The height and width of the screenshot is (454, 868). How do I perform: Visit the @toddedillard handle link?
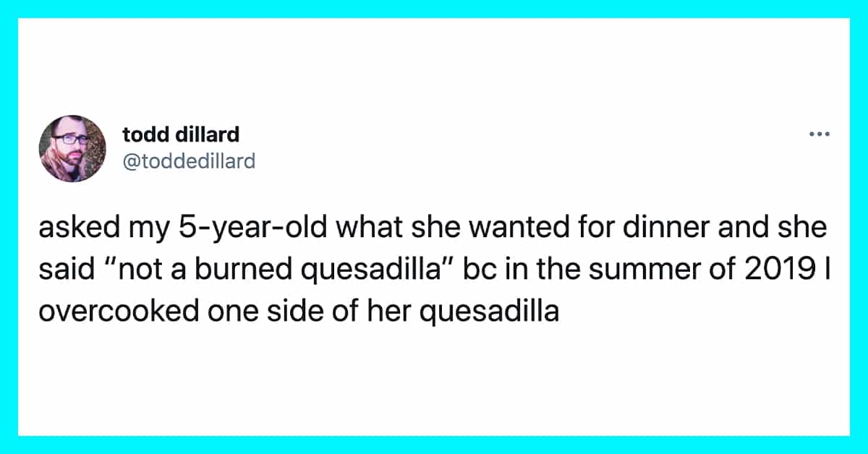point(189,160)
